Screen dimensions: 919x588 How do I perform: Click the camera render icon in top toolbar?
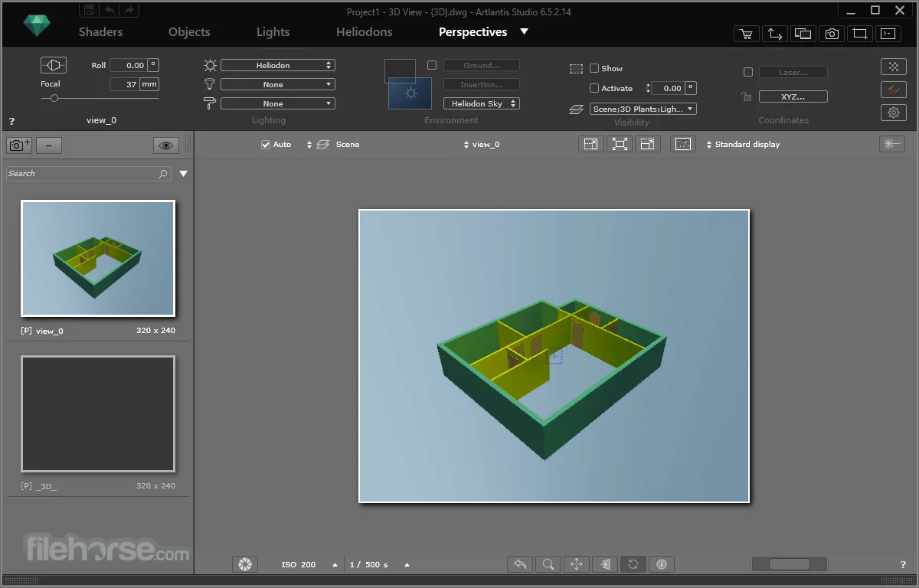coord(832,34)
